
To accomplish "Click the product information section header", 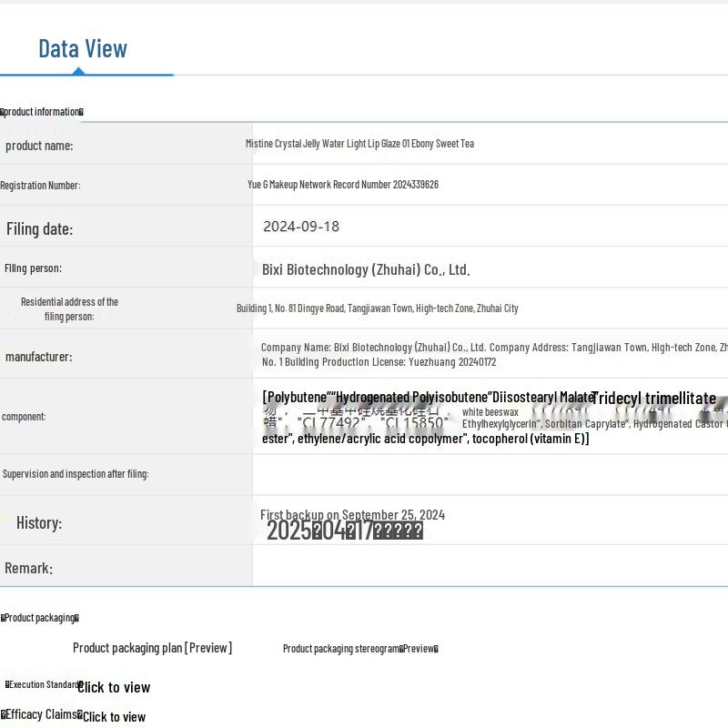I will click(x=42, y=112).
